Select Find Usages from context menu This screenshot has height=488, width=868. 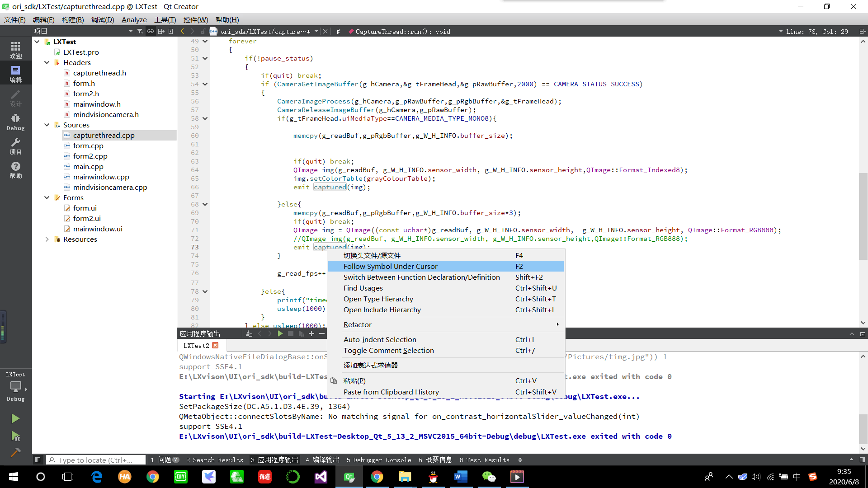coord(363,288)
